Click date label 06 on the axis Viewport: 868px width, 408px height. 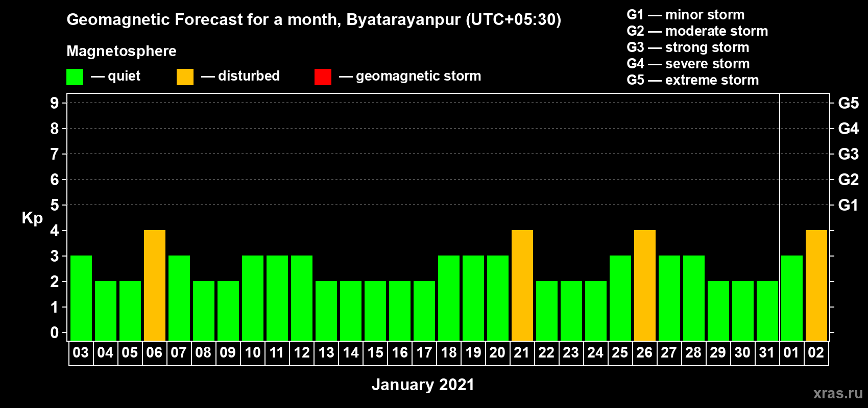154,353
